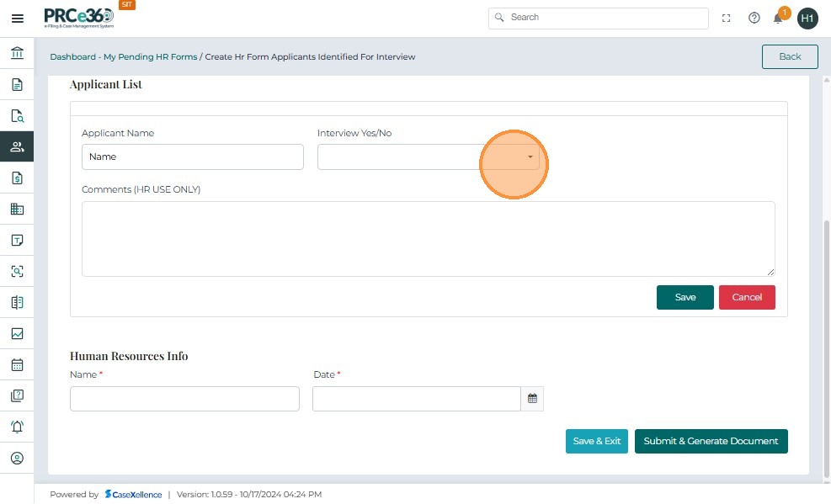Open My Pending HR Forms breadcrumb
The width and height of the screenshot is (831, 504).
pyautogui.click(x=150, y=56)
